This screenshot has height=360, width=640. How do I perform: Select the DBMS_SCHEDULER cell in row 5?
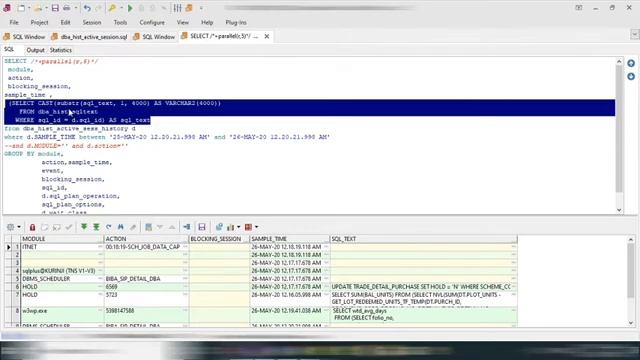(62, 279)
